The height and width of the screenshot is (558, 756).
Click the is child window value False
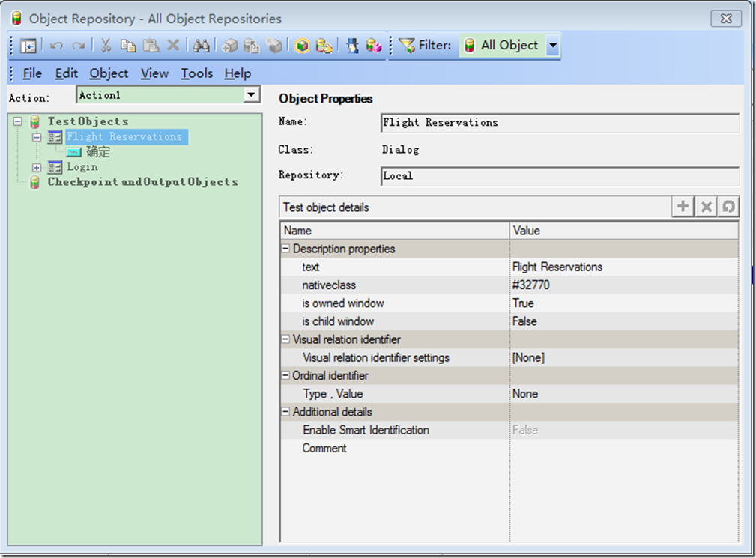[x=524, y=321]
